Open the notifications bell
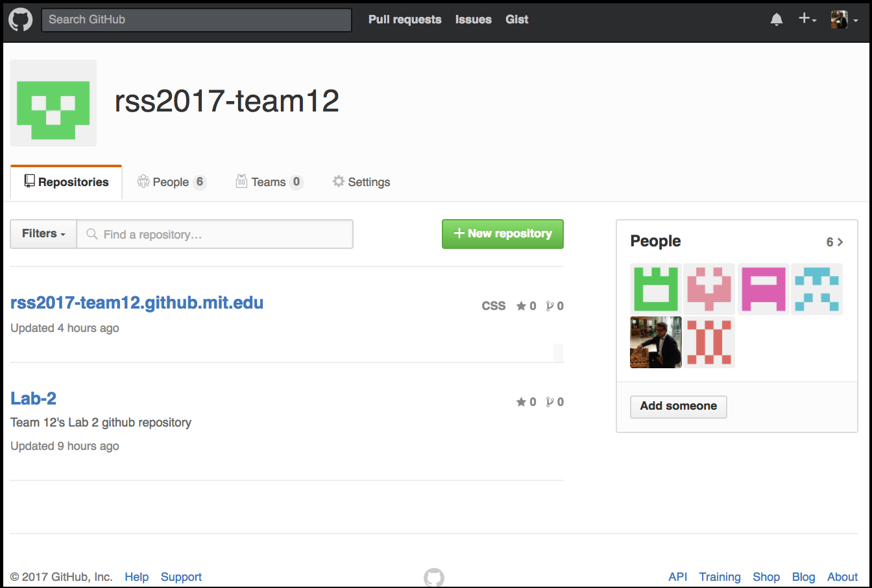Screen dimensions: 872x588 tap(777, 19)
